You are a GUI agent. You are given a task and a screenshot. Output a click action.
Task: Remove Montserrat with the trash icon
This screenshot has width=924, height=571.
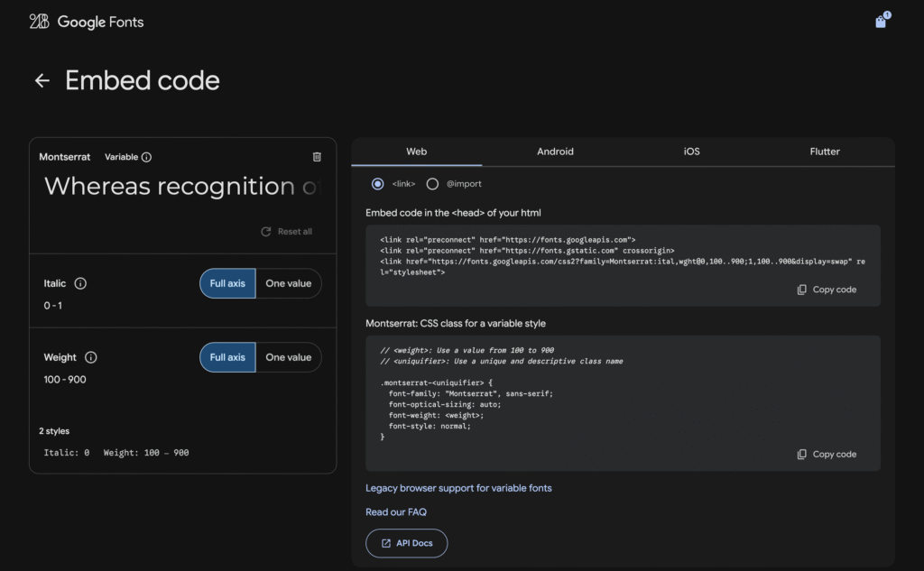(317, 157)
